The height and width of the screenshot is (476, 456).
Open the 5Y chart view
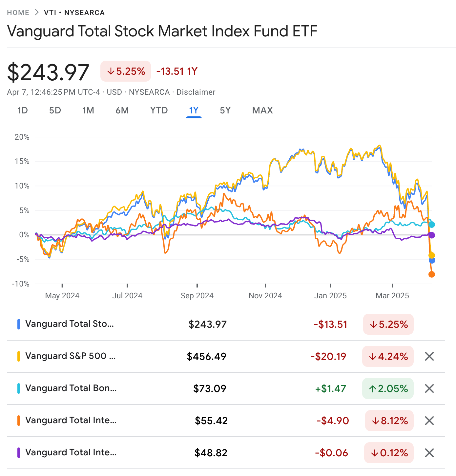225,110
